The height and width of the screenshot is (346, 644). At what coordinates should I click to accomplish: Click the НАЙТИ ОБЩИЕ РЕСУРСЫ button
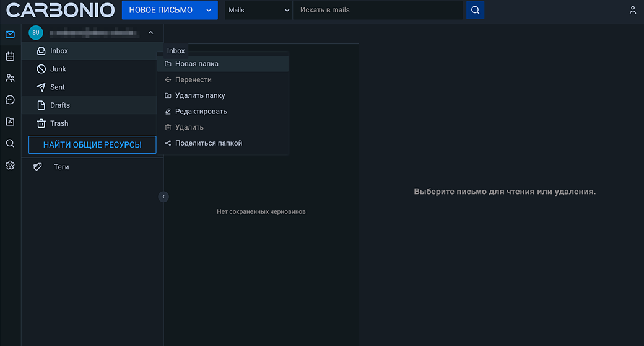pos(92,145)
